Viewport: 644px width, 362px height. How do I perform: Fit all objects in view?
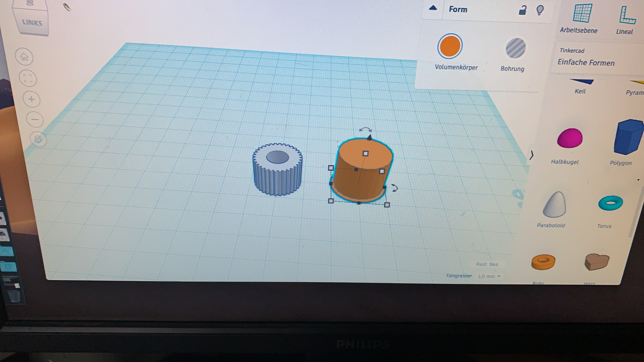pos(28,78)
